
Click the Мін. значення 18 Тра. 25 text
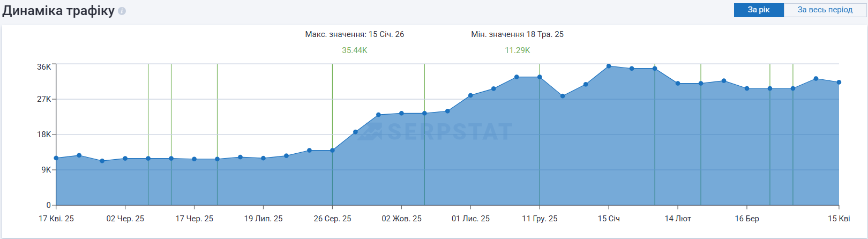pos(518,34)
